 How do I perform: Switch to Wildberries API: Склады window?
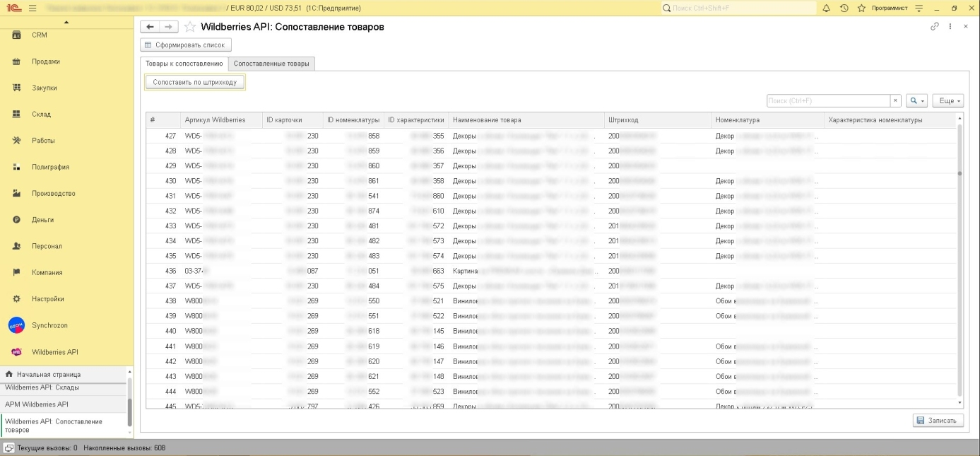64,387
